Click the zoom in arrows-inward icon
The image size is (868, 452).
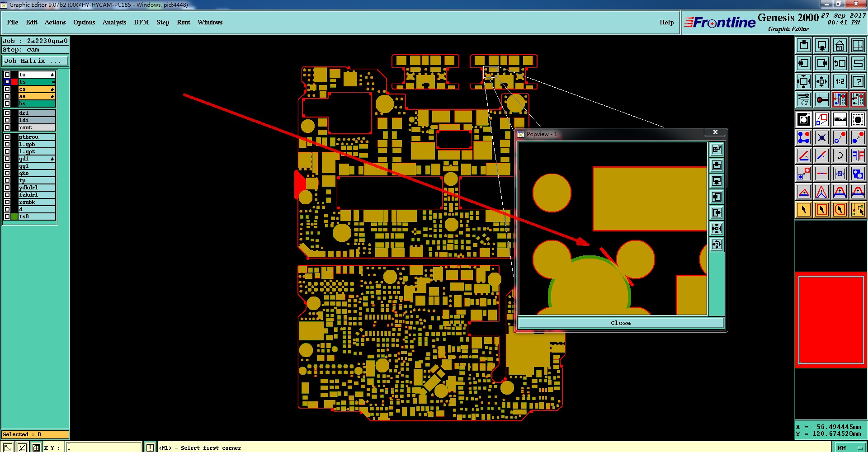pos(804,81)
